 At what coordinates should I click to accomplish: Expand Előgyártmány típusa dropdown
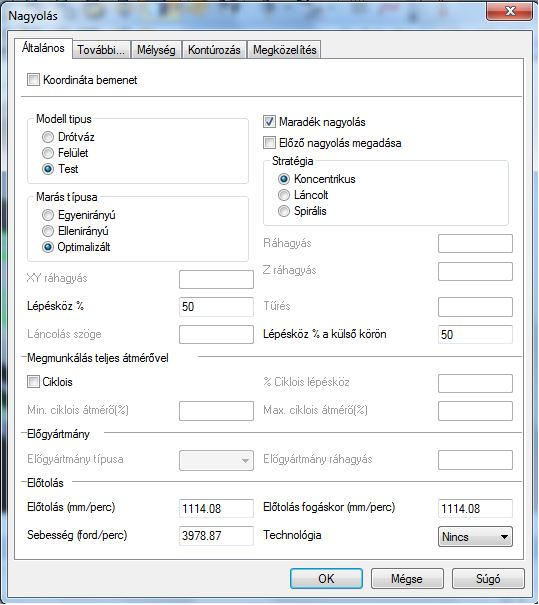(x=216, y=460)
